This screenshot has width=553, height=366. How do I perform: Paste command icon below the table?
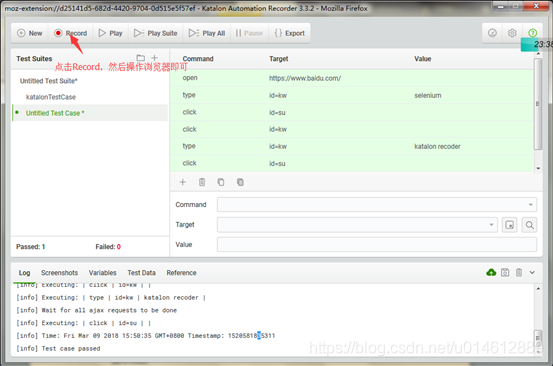[x=240, y=182]
